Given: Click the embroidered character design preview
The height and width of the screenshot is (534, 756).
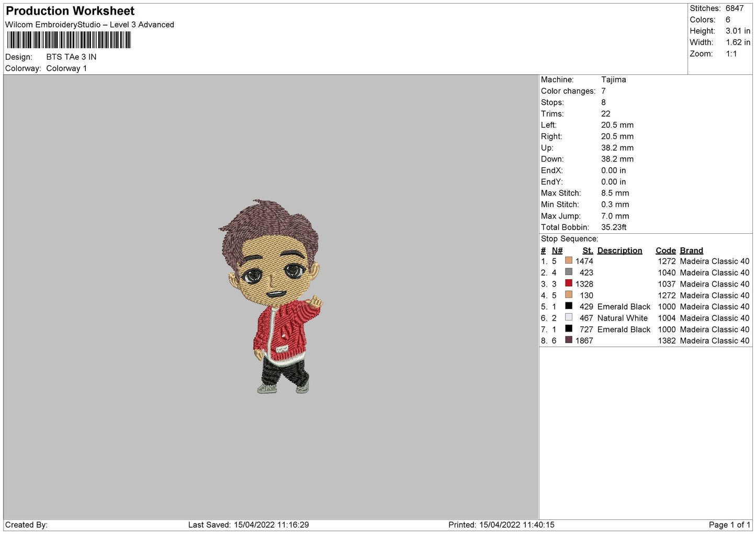Looking at the screenshot, I should [271, 296].
